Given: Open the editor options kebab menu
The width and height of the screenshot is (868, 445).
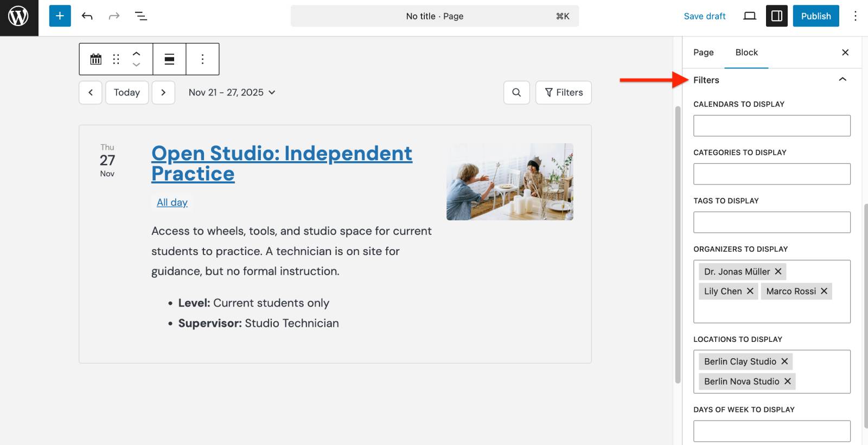Looking at the screenshot, I should [855, 16].
